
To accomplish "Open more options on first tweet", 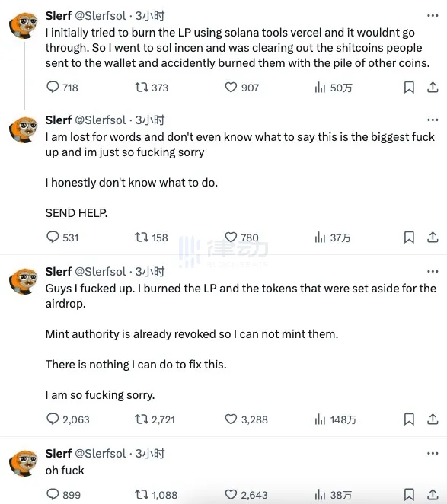I will coord(433,15).
